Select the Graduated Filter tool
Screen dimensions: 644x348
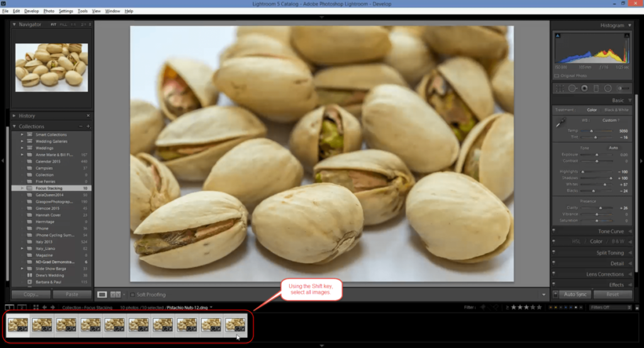tap(596, 88)
